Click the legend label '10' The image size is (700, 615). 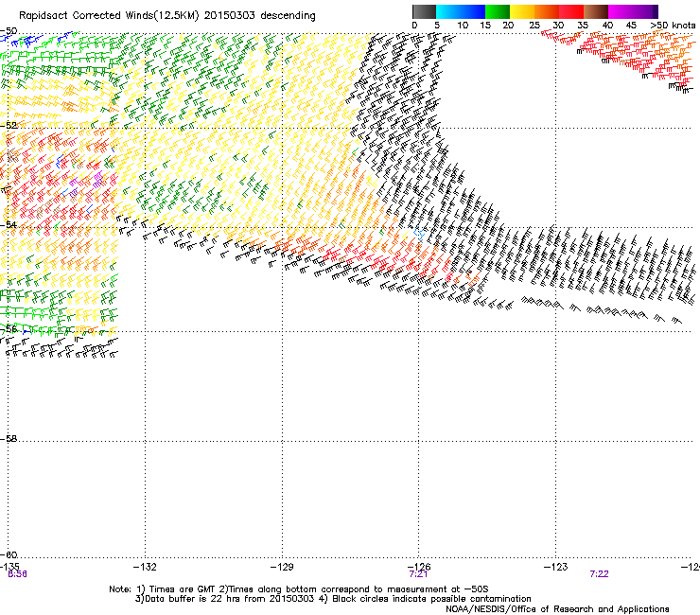tap(463, 26)
